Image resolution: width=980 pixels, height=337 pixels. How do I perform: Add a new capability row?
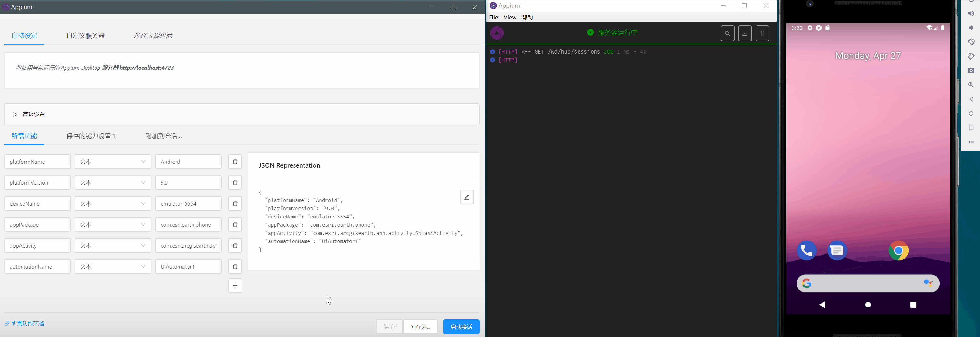[235, 286]
